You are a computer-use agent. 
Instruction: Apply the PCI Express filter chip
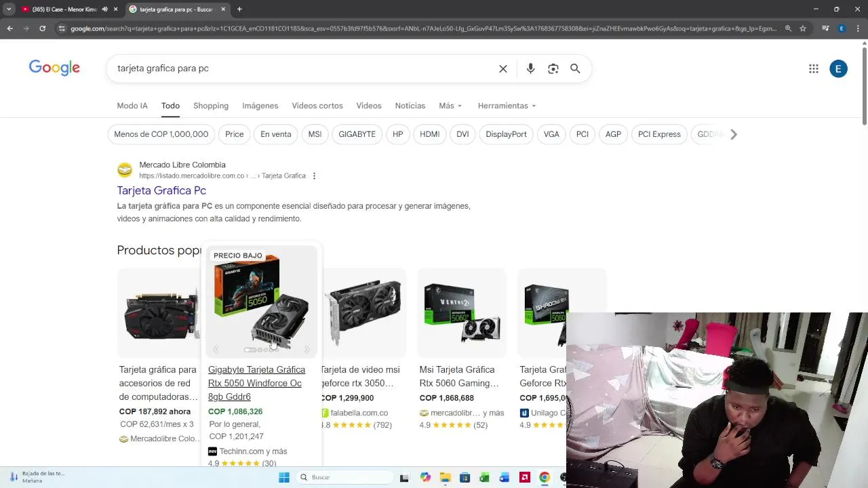(x=659, y=134)
